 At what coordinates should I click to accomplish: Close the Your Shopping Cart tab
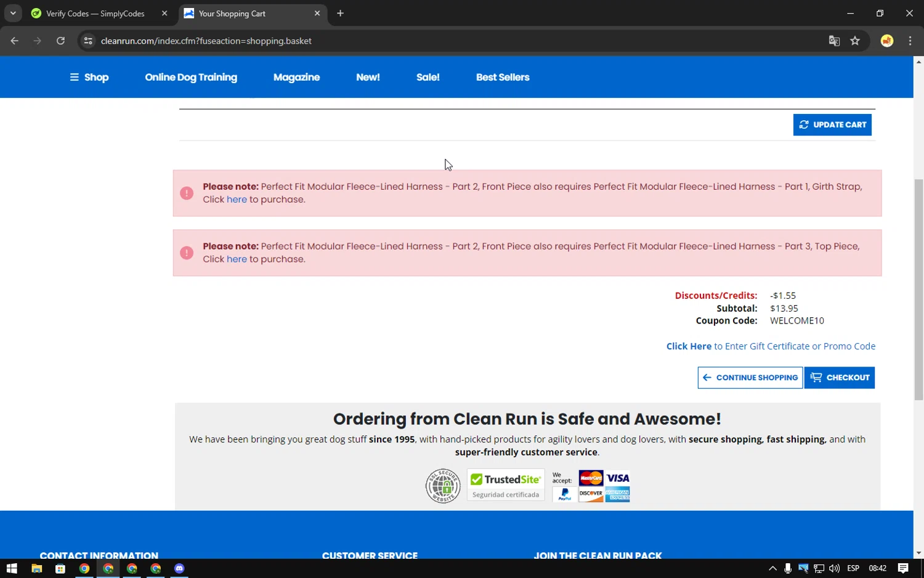[x=317, y=14]
